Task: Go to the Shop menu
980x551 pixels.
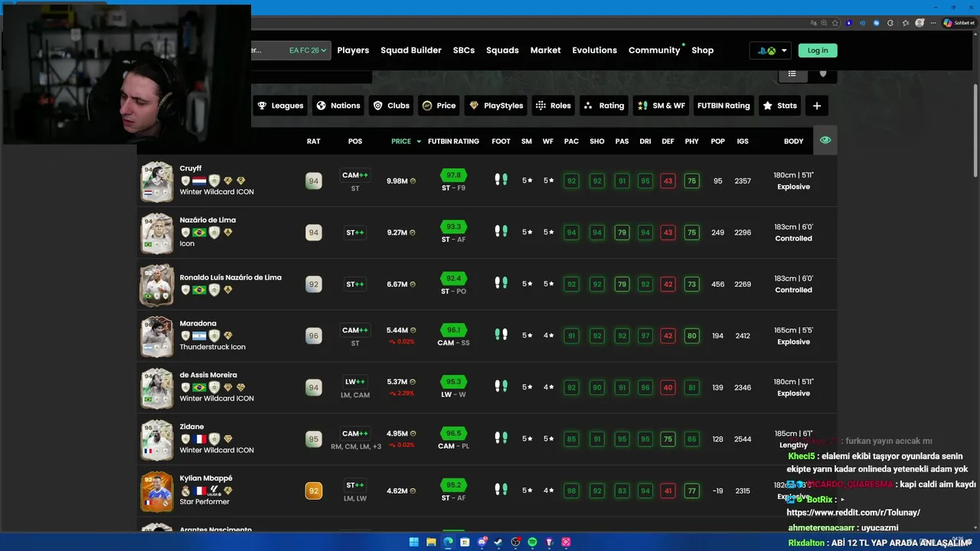Action: click(x=702, y=51)
